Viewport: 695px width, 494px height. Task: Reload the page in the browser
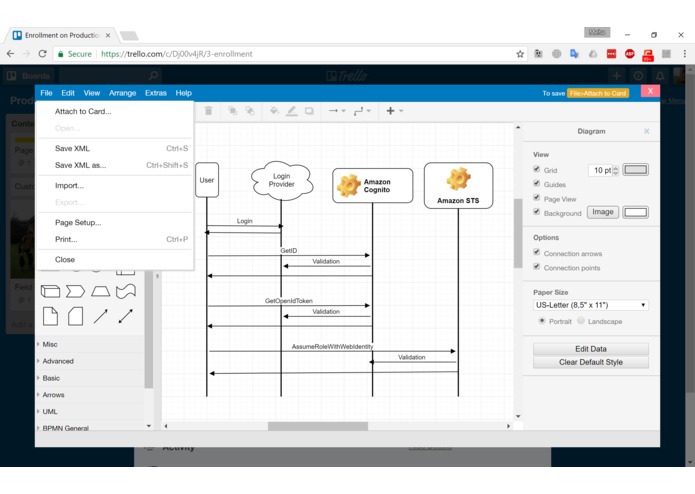click(x=43, y=54)
